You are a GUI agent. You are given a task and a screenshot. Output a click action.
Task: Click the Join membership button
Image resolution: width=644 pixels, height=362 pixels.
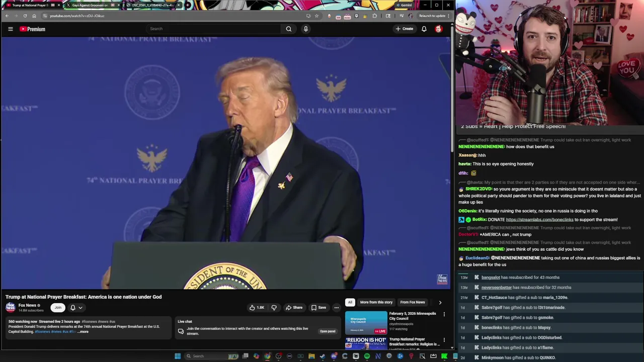tap(58, 308)
